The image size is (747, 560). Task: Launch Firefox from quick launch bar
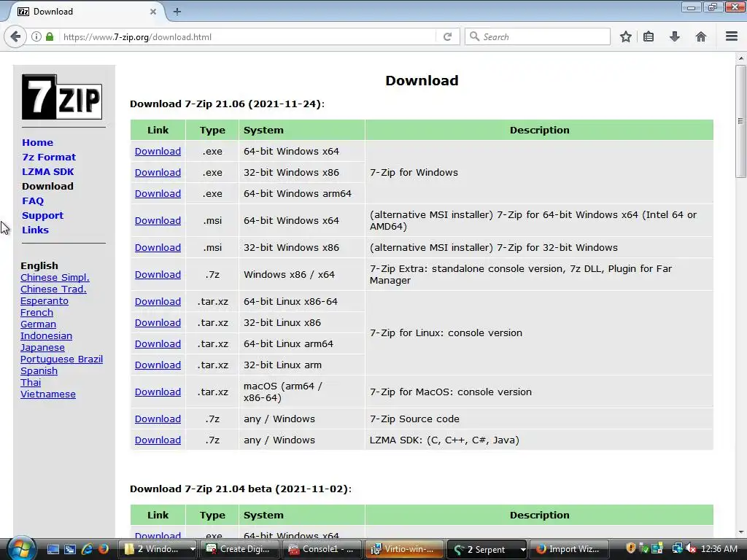pyautogui.click(x=104, y=549)
